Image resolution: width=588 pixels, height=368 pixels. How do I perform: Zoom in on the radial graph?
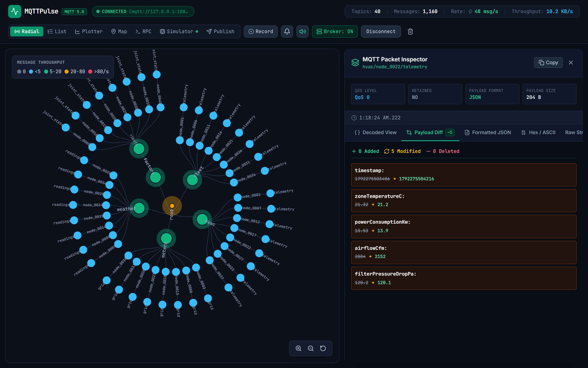[298, 348]
